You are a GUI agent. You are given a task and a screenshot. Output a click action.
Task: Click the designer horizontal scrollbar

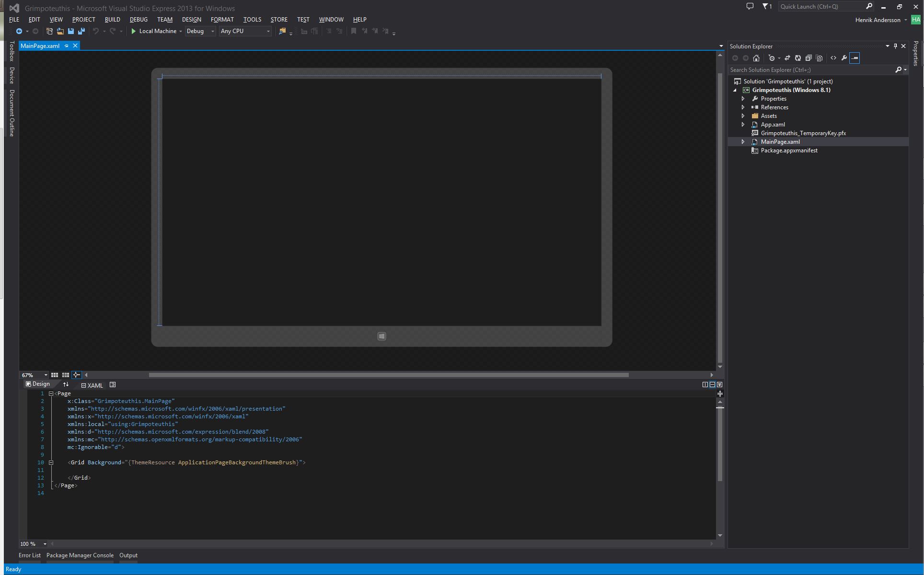tap(388, 375)
